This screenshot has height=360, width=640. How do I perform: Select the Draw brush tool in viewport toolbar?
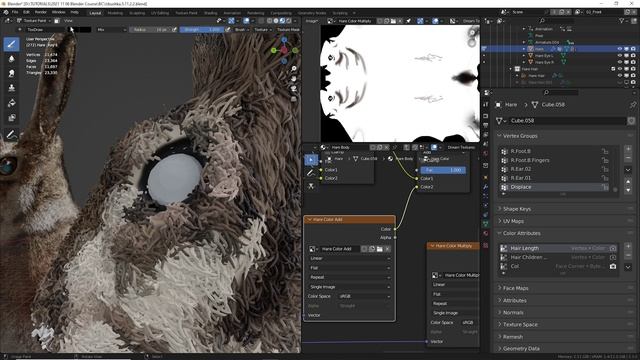[x=11, y=44]
